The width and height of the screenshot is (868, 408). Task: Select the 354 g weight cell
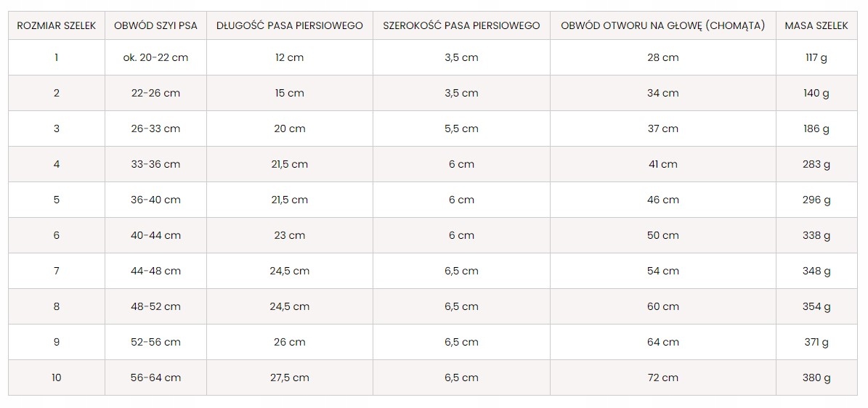[816, 306]
